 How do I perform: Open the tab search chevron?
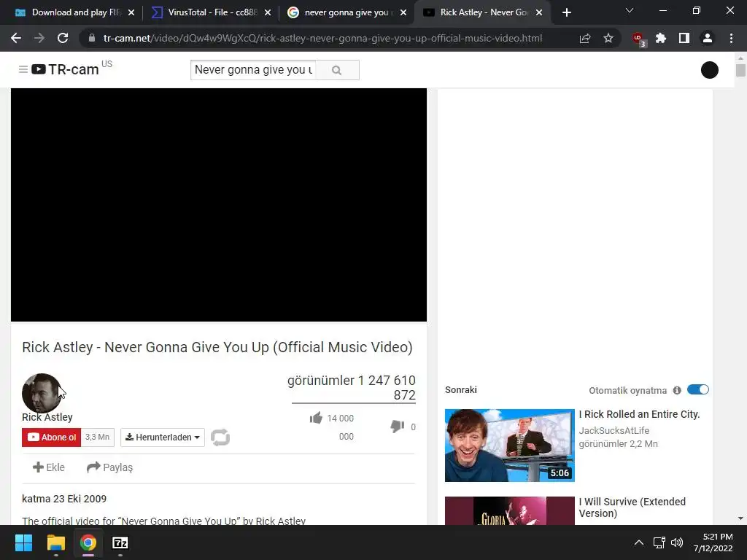630,10
